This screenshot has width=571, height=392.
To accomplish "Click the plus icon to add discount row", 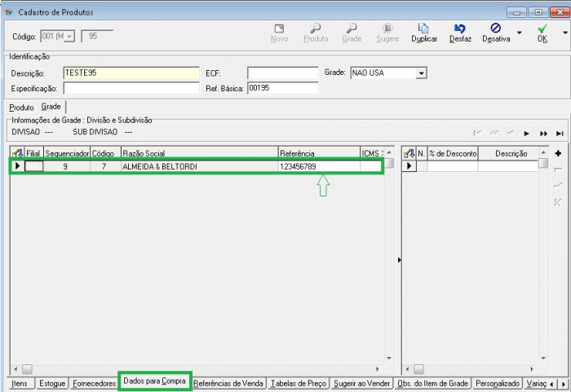I will click(558, 153).
